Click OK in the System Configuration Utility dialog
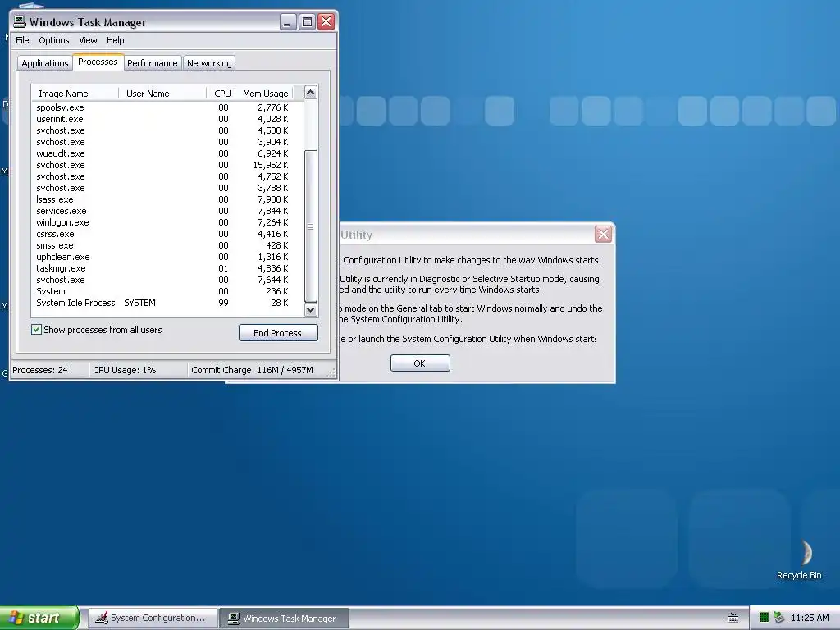 (x=420, y=363)
